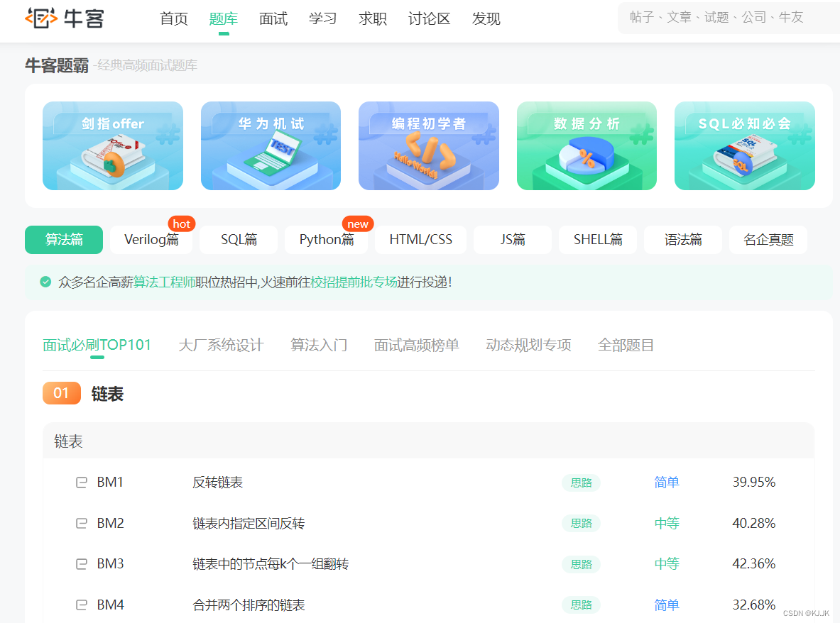Focus the search box for 帖子、文章、试题
The image size is (840, 623).
[729, 18]
